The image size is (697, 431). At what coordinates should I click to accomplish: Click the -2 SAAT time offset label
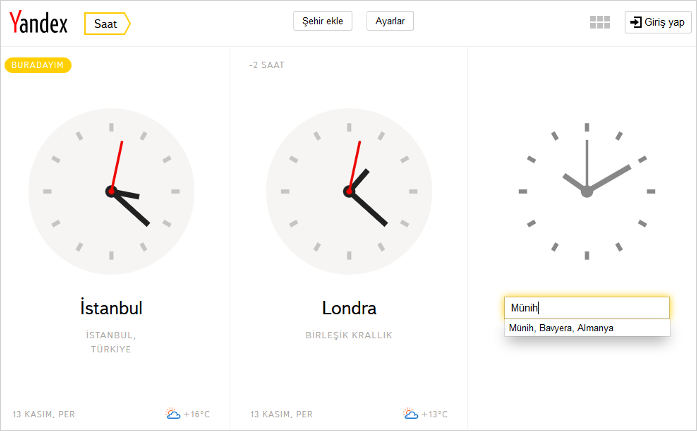pos(266,65)
